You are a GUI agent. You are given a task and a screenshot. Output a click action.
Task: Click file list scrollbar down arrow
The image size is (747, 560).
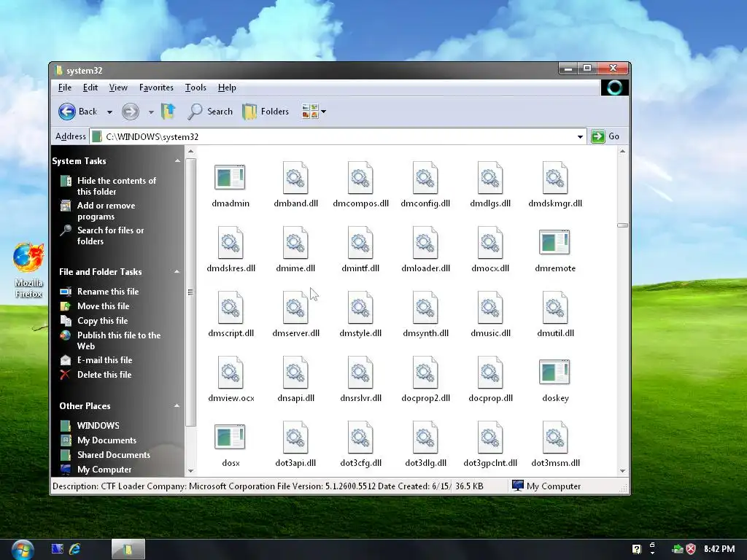pos(622,470)
